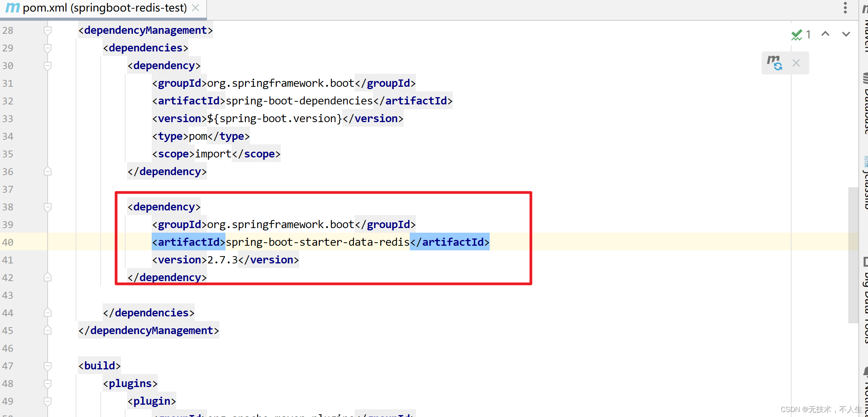
Task: Click the closing dependencies tag on line 44
Action: (149, 313)
